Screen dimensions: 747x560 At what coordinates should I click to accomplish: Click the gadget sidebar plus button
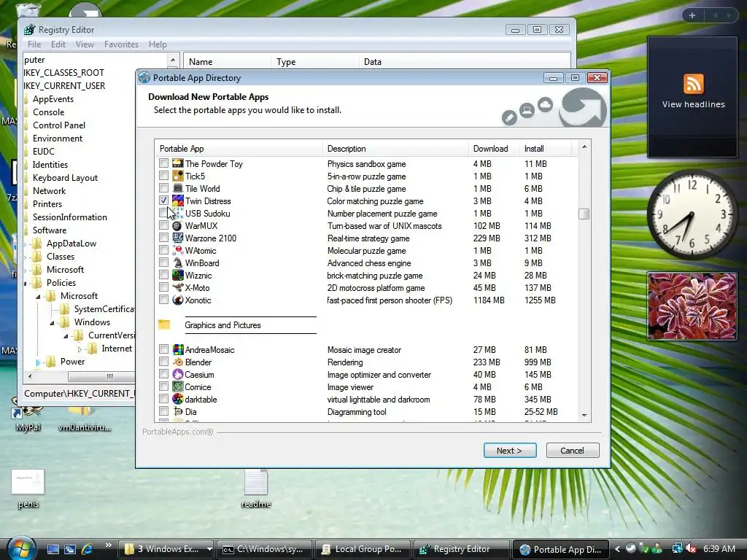pyautogui.click(x=692, y=15)
